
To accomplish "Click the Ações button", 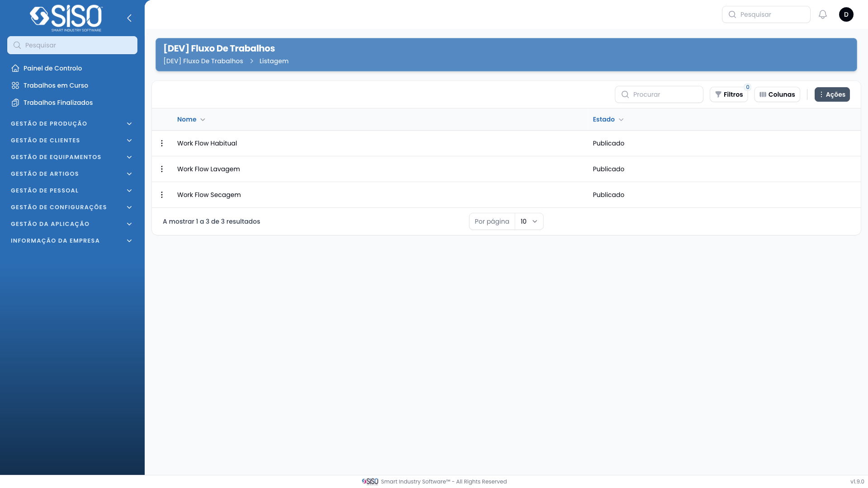I will point(832,94).
